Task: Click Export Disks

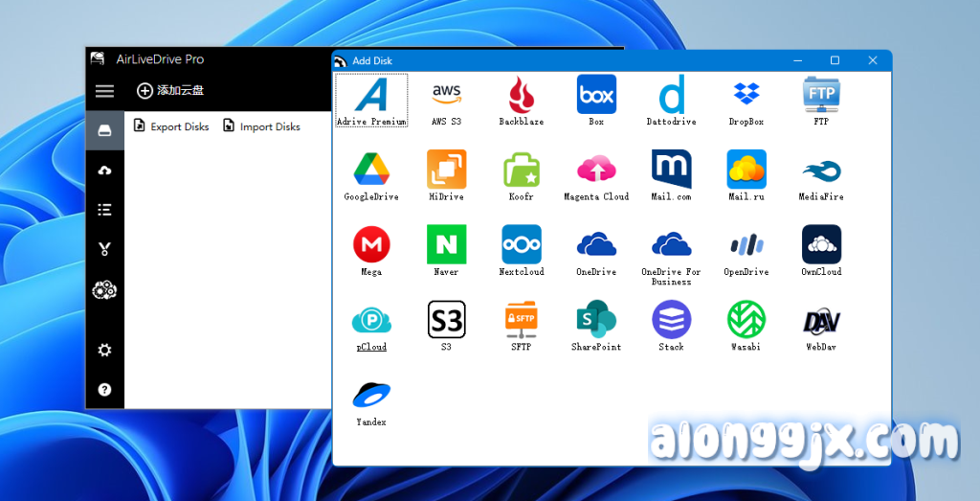Action: pos(170,126)
